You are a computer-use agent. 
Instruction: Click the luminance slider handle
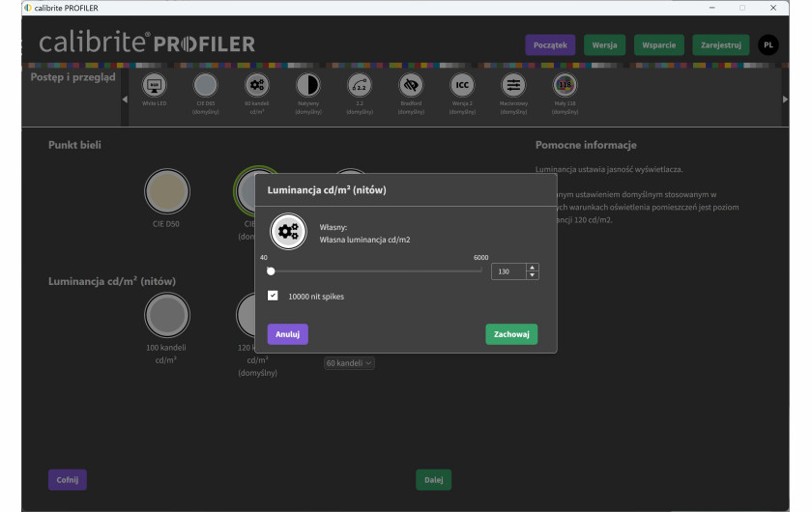point(271,270)
